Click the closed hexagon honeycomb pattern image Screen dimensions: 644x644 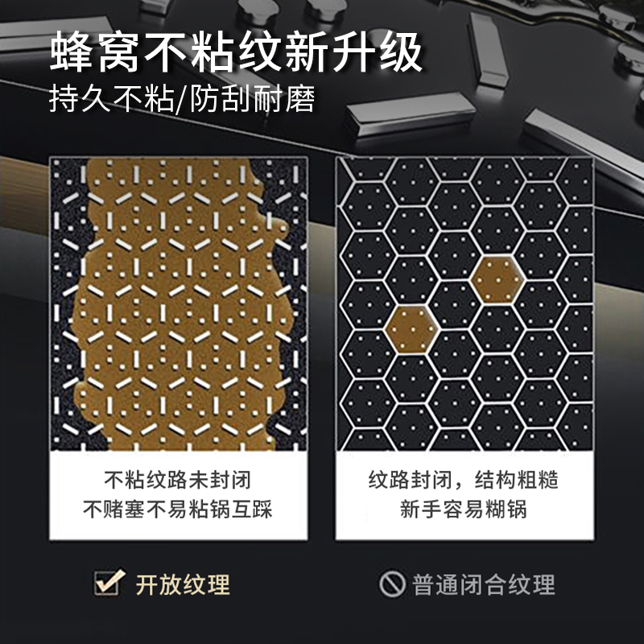(x=464, y=303)
